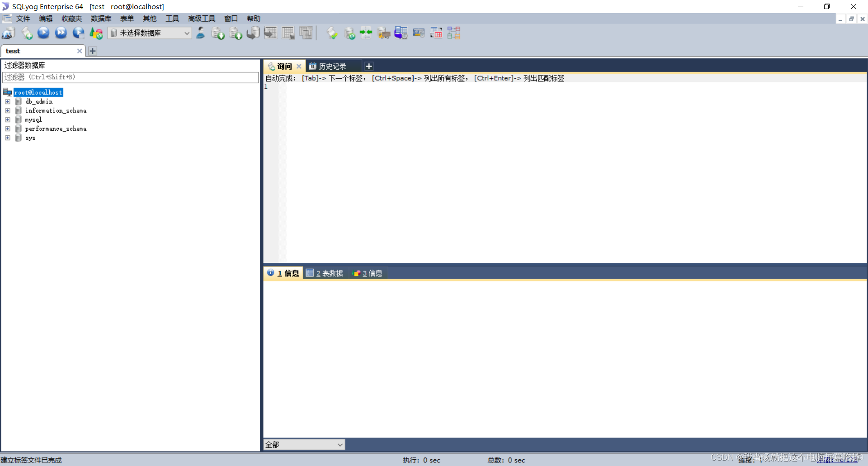Switch to the 2 表数据 tab

coord(325,273)
